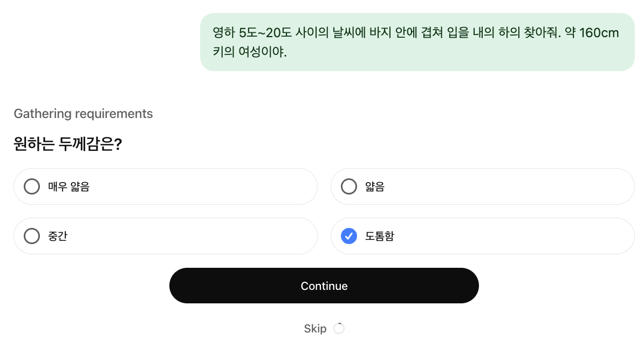
Task: Click the "원하는 두께감은?" question heading
Action: pyautogui.click(x=67, y=144)
